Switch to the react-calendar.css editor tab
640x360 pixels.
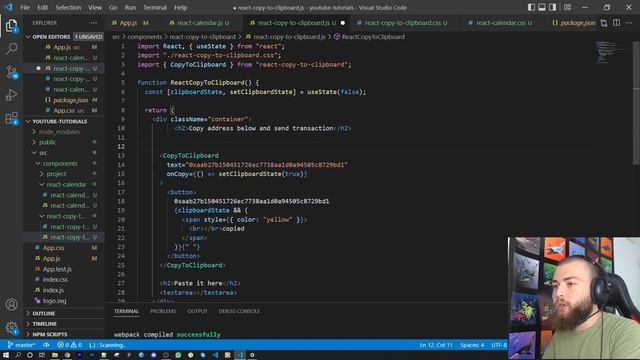(500, 23)
